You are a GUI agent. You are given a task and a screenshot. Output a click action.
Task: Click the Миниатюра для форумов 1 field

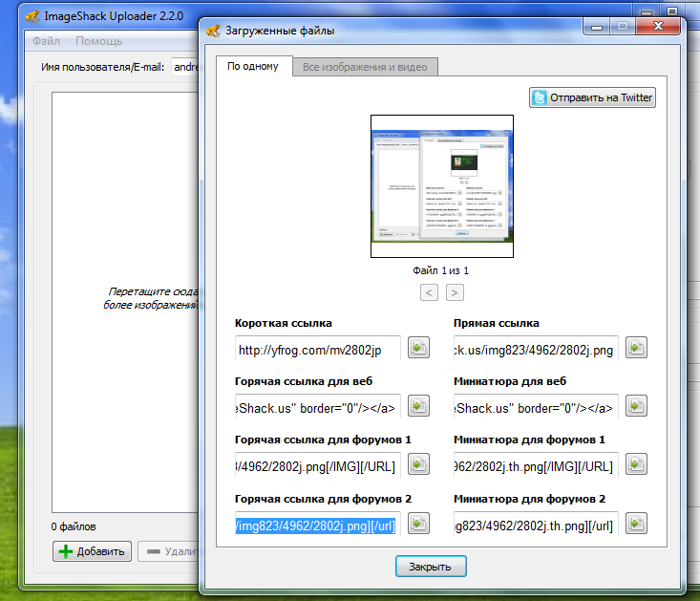point(536,466)
